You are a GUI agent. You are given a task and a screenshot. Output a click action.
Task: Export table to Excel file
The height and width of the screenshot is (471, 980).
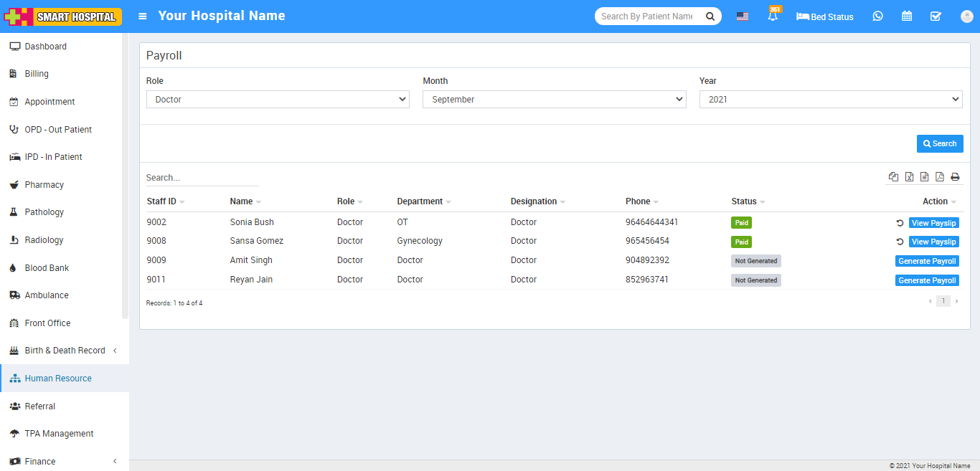point(909,177)
